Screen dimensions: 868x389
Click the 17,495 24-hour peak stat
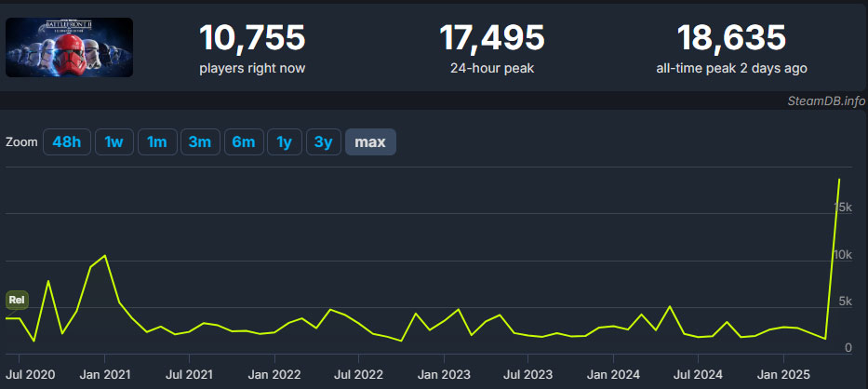pos(492,48)
